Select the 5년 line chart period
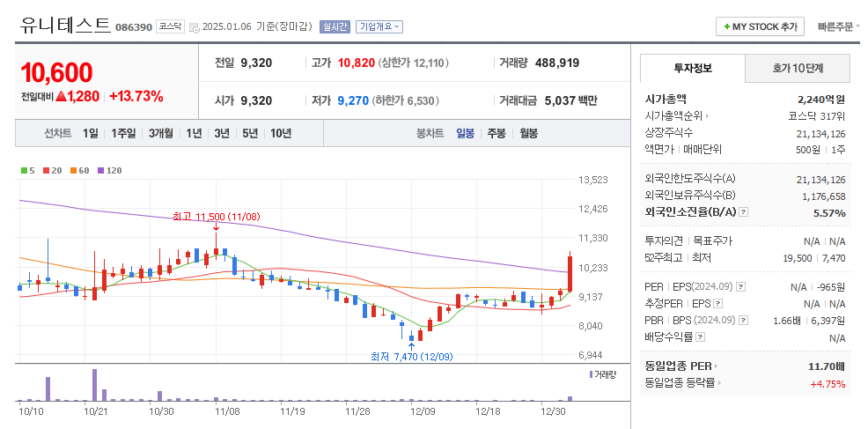 250,133
